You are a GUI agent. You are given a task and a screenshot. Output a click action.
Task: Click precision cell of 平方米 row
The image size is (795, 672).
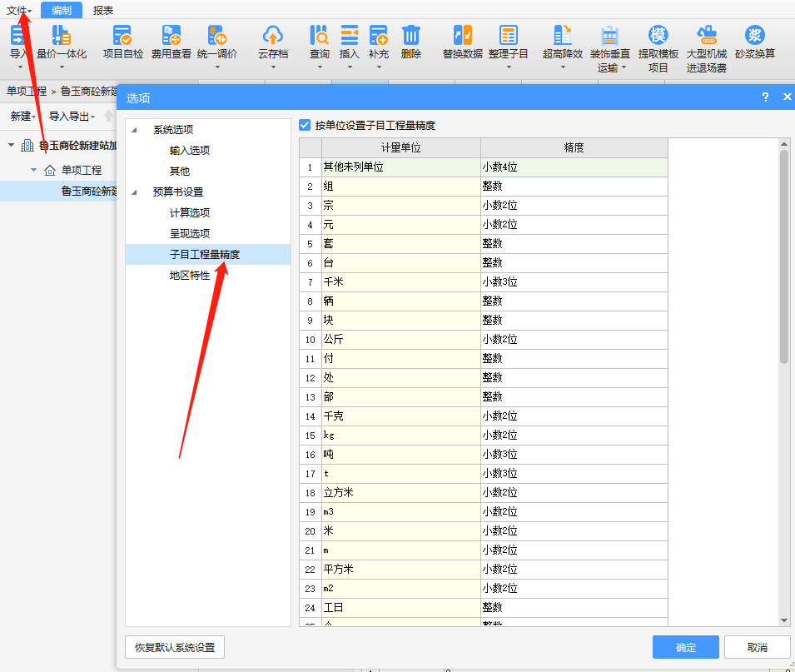(x=574, y=569)
